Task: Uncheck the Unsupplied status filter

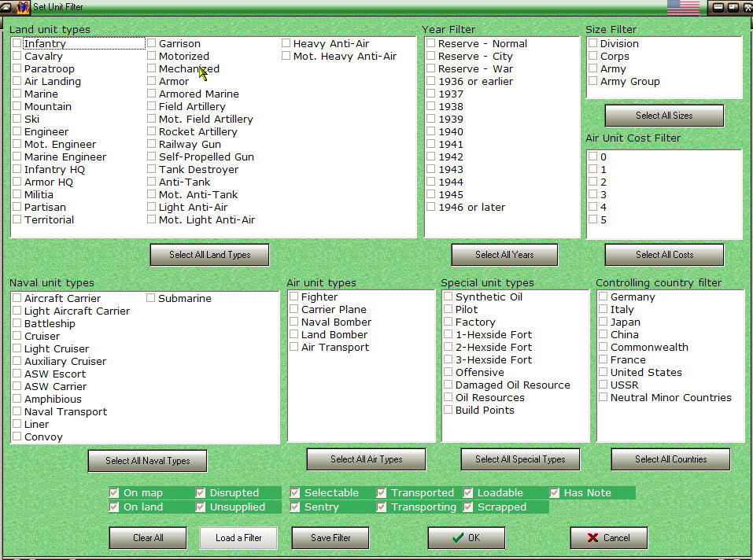Action: [x=201, y=507]
